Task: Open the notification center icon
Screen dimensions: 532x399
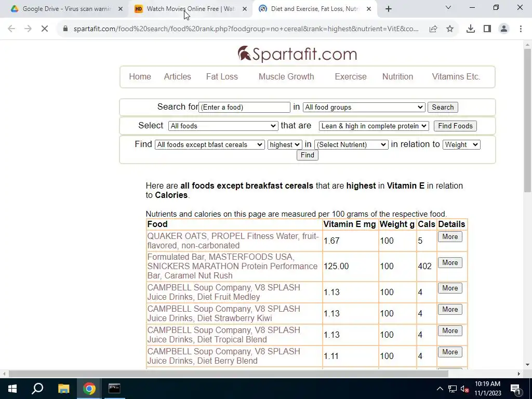Action: pos(515,389)
